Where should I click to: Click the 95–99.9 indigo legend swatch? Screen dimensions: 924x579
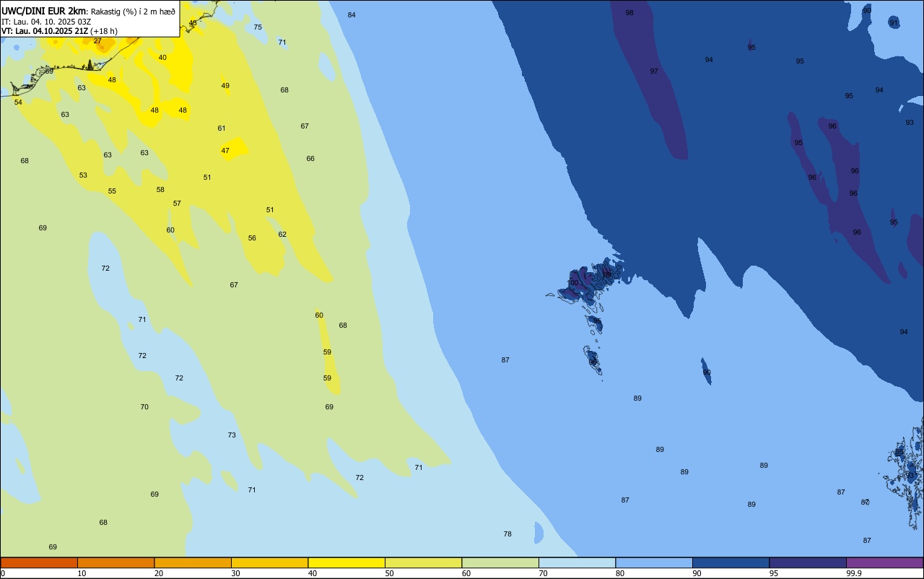coord(808,562)
